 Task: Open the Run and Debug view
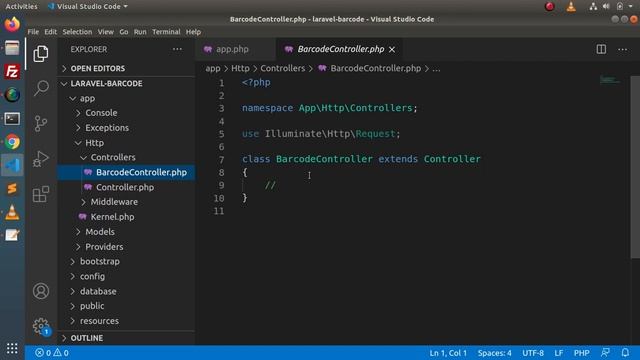click(x=41, y=159)
